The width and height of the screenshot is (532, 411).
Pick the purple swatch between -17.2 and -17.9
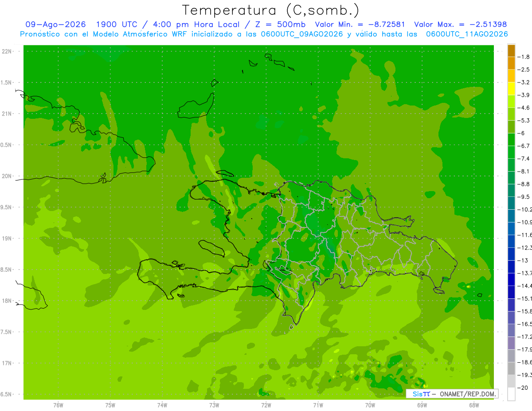511,343
